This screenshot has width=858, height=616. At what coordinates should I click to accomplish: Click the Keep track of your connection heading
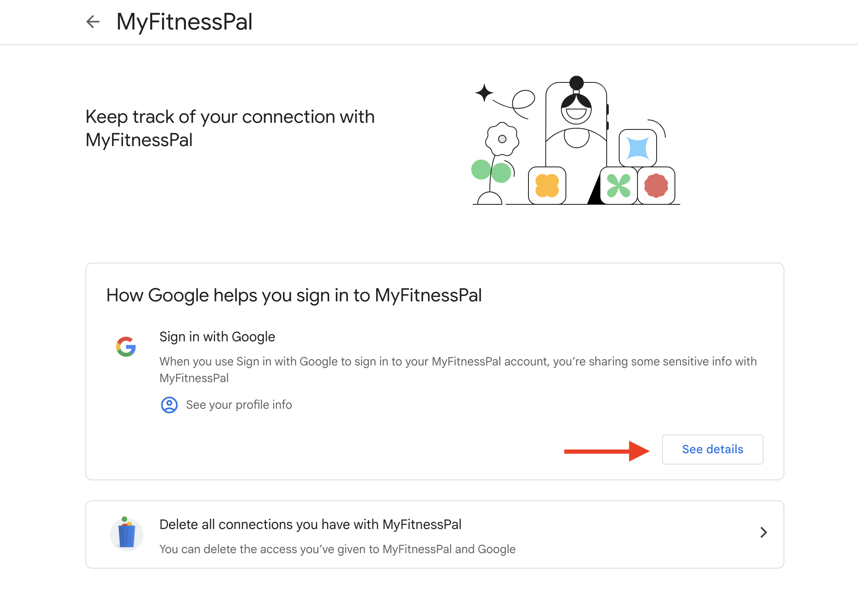(230, 128)
